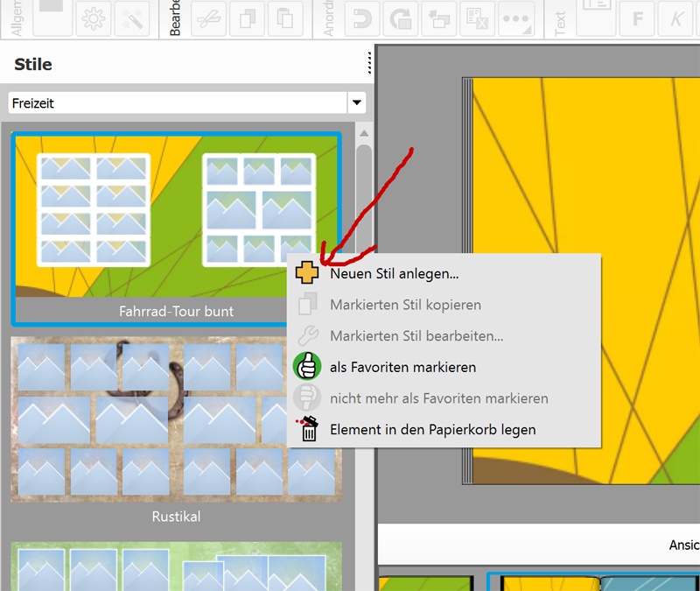Click the trash can Papierkorb icon
The width and height of the screenshot is (700, 591).
(306, 429)
